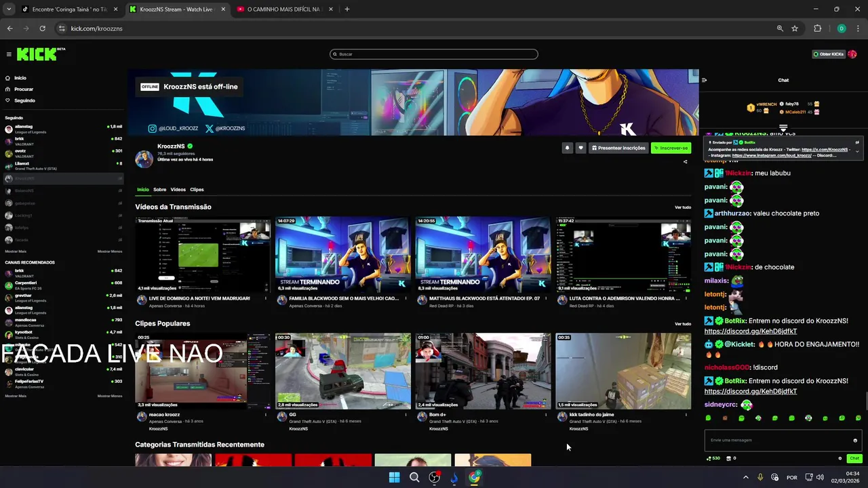Bookmark this page with the star icon

(795, 28)
